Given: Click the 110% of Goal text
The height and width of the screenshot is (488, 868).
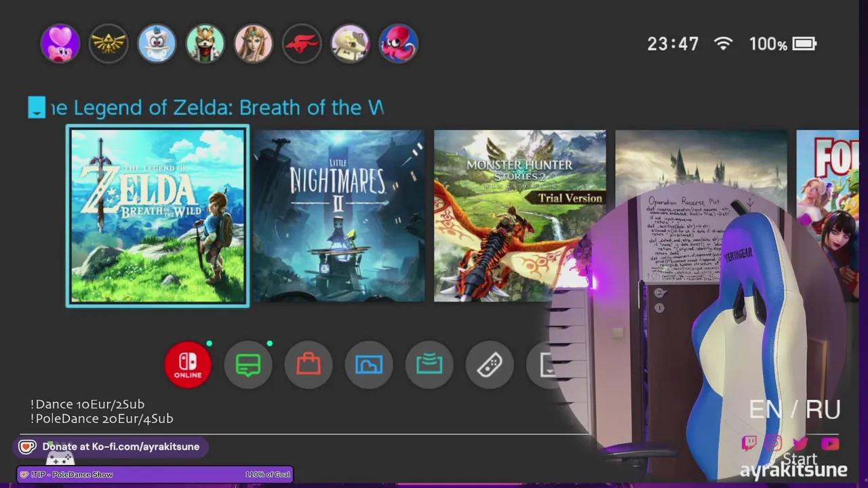Looking at the screenshot, I should 268,474.
